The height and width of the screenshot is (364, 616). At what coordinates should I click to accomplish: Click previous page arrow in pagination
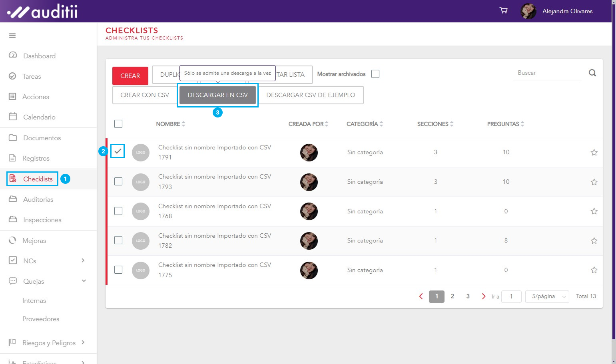pyautogui.click(x=421, y=296)
